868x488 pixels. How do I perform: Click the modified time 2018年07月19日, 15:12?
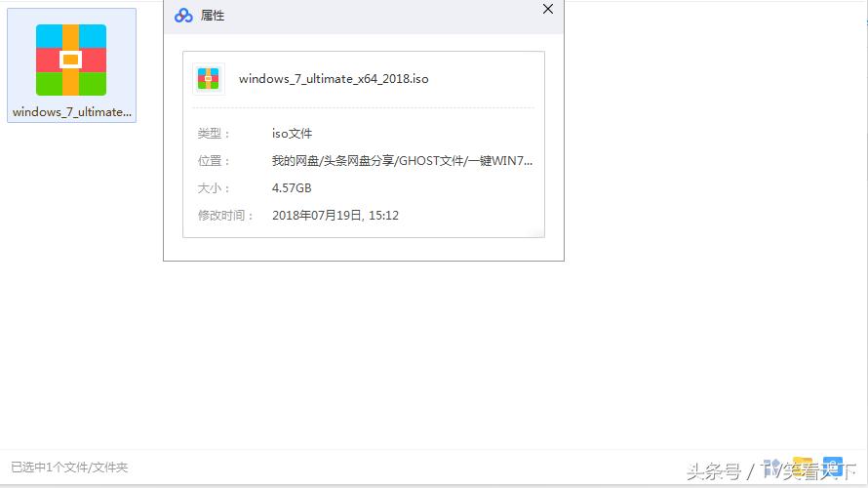click(x=335, y=215)
